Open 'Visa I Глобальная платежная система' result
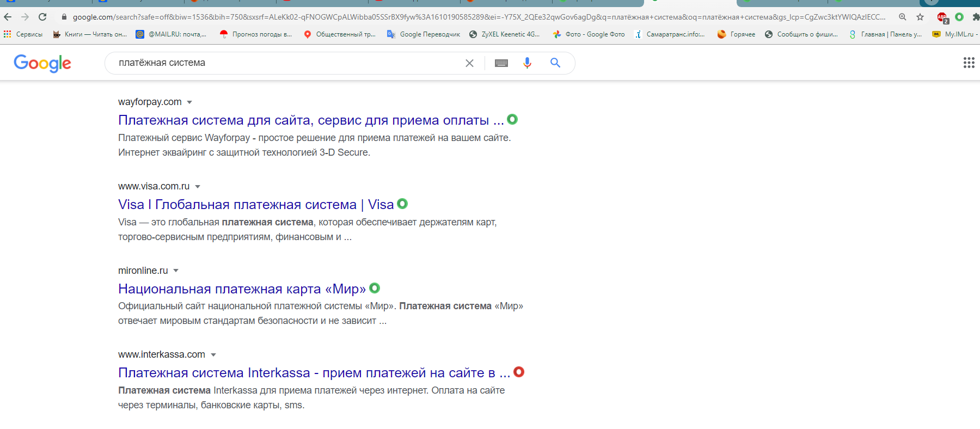This screenshot has height=429, width=980. tap(256, 205)
